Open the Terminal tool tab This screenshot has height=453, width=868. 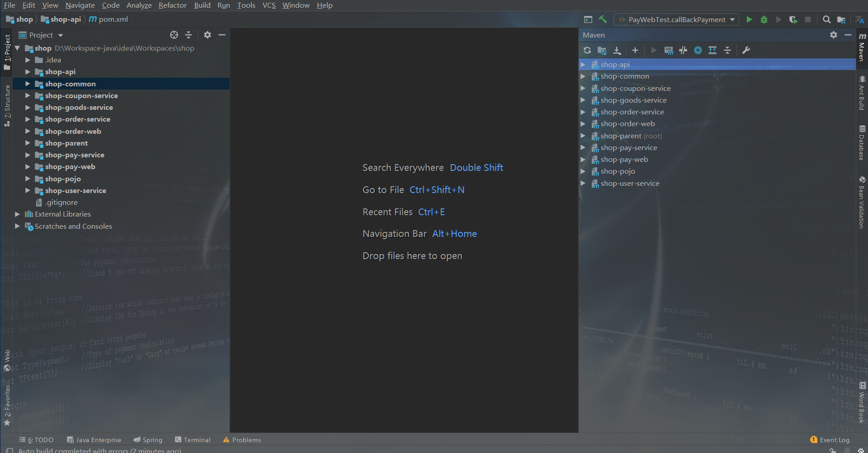(x=193, y=440)
